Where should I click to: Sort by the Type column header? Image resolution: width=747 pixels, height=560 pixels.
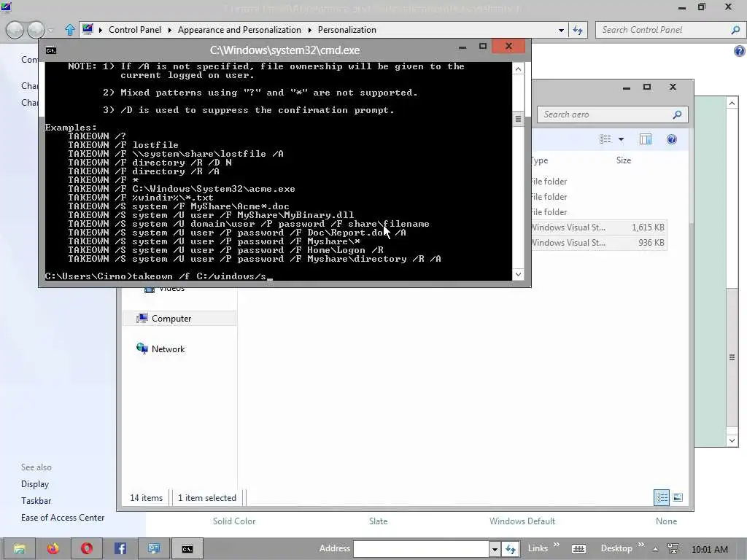pos(539,160)
